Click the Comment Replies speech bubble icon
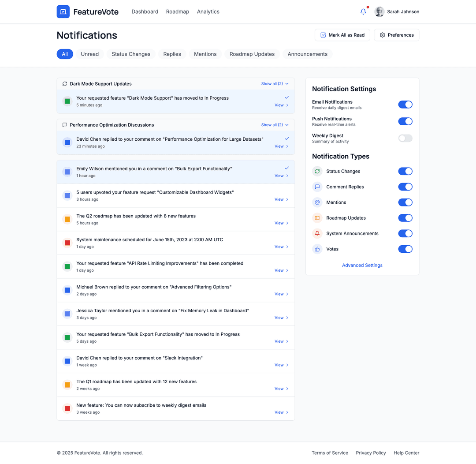Image resolution: width=476 pixels, height=464 pixels. [x=317, y=187]
